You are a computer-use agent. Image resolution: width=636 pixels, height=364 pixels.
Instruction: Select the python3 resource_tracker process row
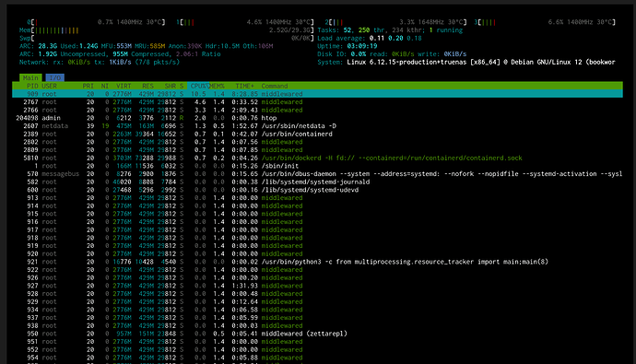coord(317,262)
